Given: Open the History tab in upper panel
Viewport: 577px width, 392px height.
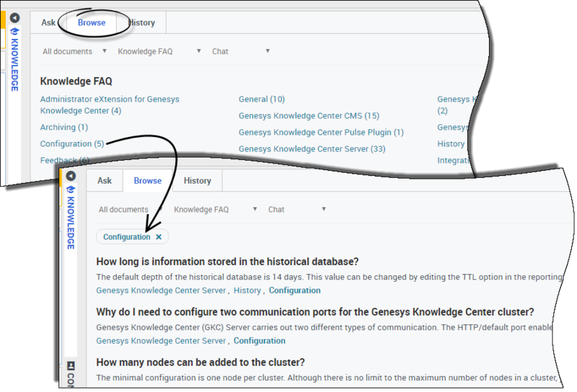Looking at the screenshot, I should [141, 23].
